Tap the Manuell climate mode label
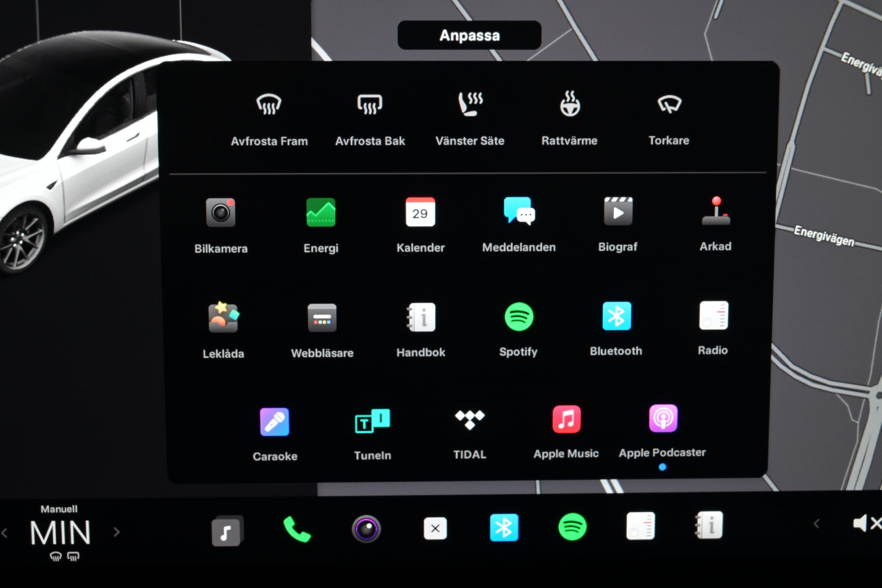Viewport: 882px width, 588px height. pos(59,509)
